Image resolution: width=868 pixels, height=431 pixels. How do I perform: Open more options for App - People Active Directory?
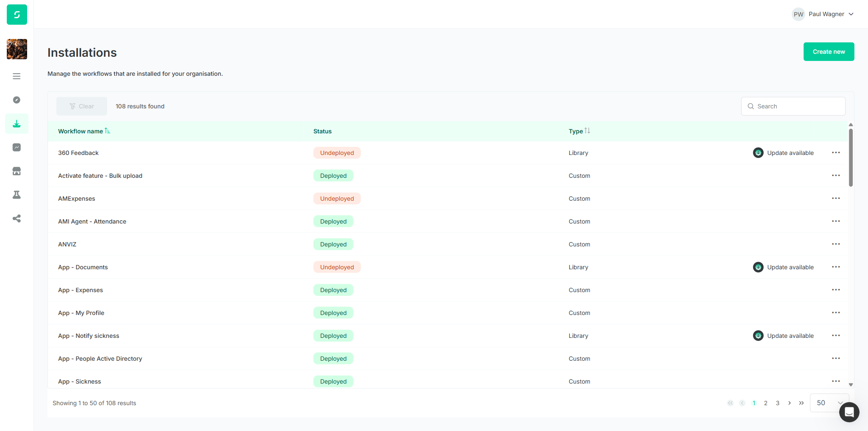(x=836, y=359)
